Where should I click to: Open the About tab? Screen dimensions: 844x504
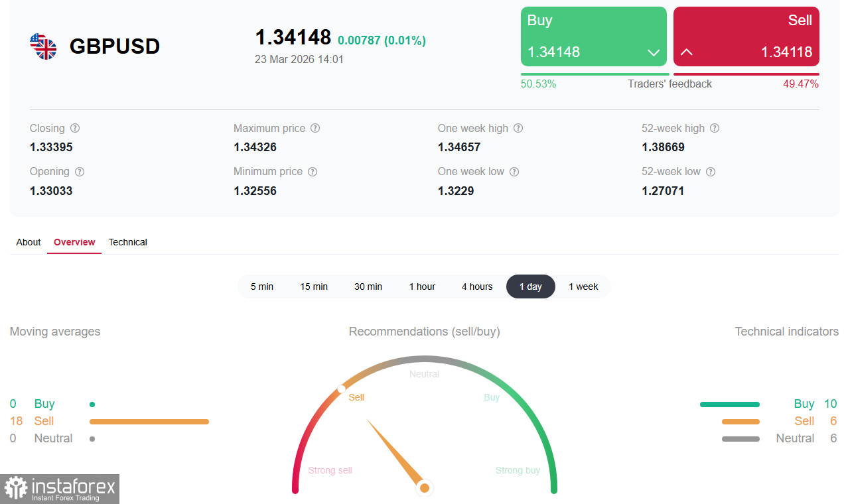tap(29, 242)
